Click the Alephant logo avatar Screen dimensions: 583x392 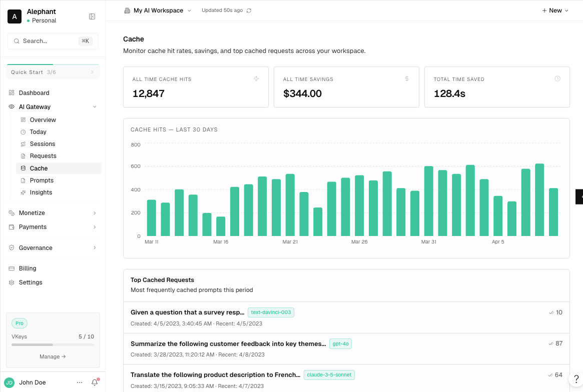tap(15, 16)
